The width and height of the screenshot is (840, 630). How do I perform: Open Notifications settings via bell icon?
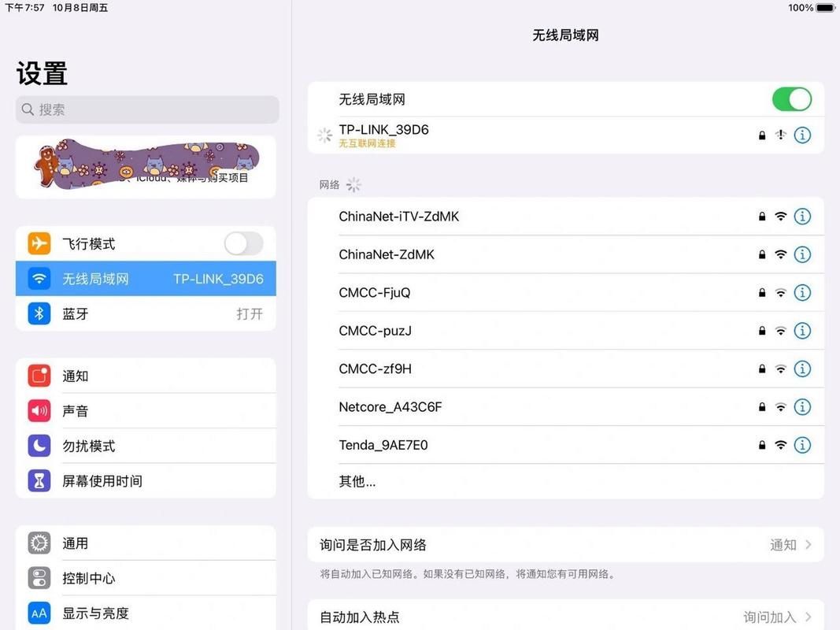(39, 376)
